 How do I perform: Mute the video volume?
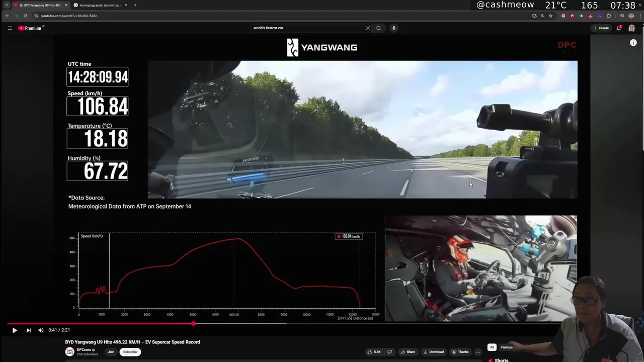(x=41, y=330)
